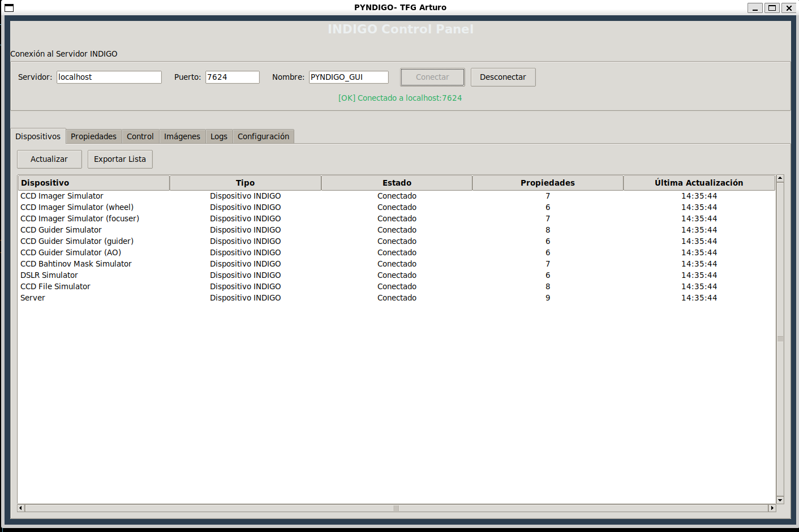Image resolution: width=799 pixels, height=532 pixels.
Task: Open the Imágenes tab
Action: [182, 136]
